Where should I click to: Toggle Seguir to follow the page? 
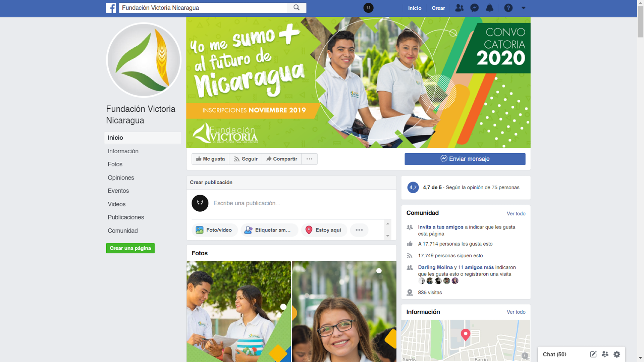(246, 159)
